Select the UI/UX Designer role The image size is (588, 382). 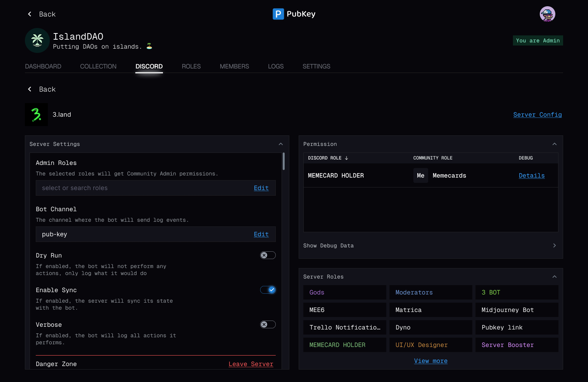coord(431,345)
